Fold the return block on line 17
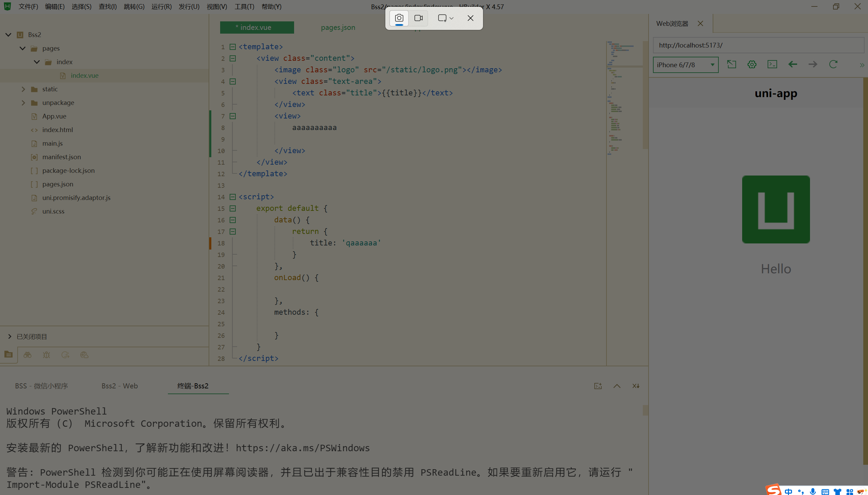 point(233,232)
